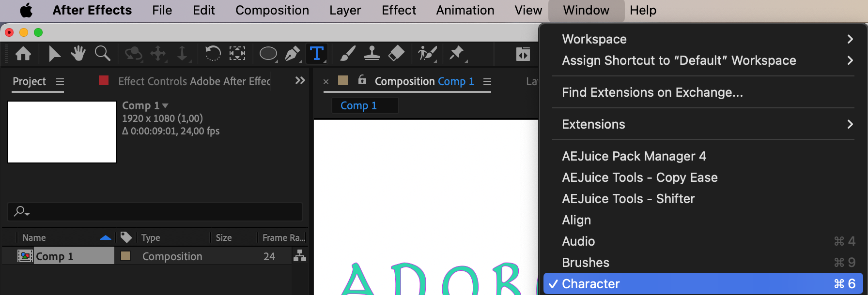The image size is (868, 295).
Task: Select the Rotation tool
Action: coord(213,54)
